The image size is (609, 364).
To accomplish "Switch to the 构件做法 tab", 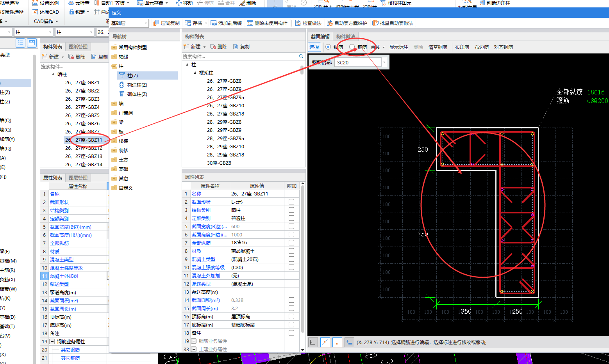I will coord(345,36).
